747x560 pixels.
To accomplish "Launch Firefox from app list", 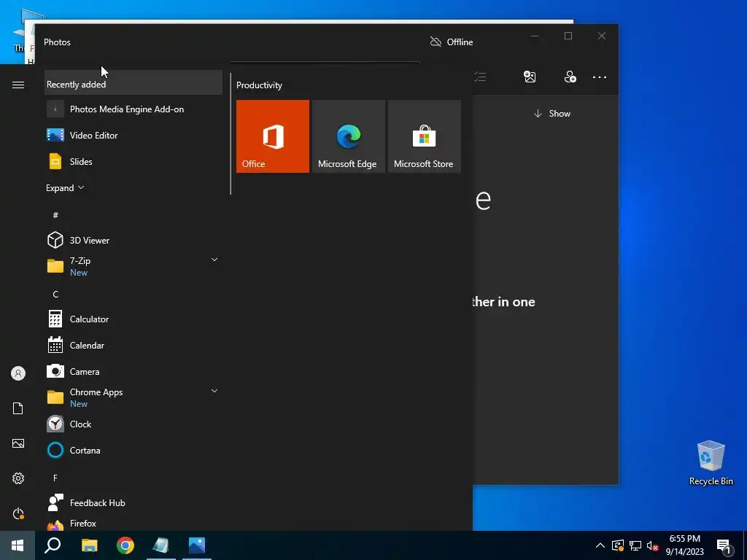I will [133, 524].
